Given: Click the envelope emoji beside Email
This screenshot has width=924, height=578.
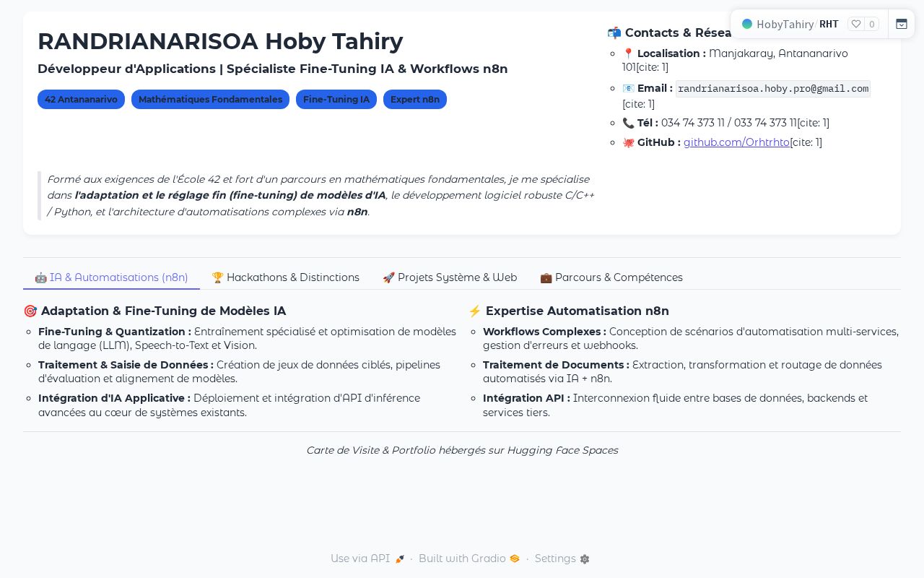Looking at the screenshot, I should pos(628,88).
